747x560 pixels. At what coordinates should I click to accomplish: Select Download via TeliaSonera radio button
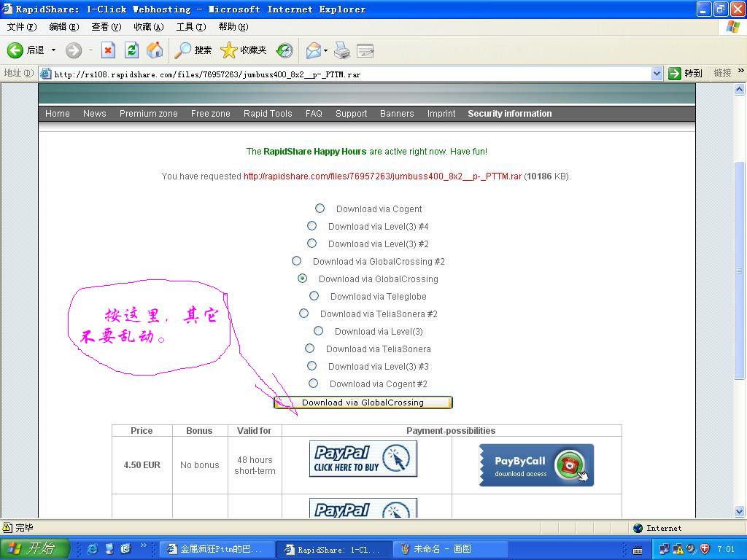click(x=309, y=348)
